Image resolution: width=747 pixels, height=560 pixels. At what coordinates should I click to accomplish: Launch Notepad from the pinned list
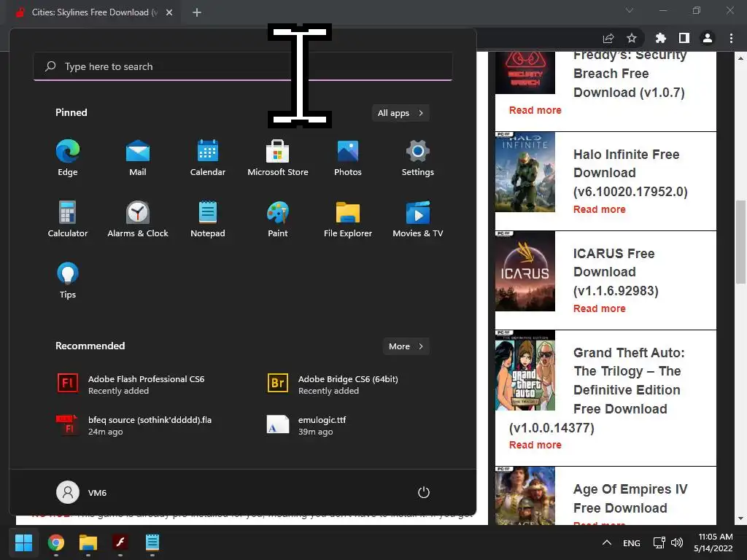[x=208, y=219]
